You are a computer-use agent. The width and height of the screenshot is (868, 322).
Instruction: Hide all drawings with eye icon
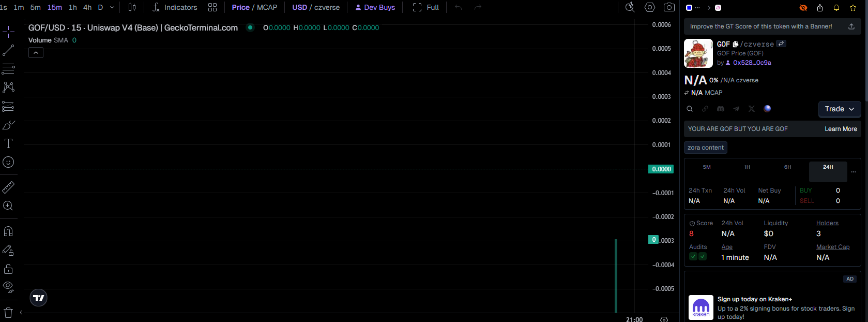tap(8, 286)
